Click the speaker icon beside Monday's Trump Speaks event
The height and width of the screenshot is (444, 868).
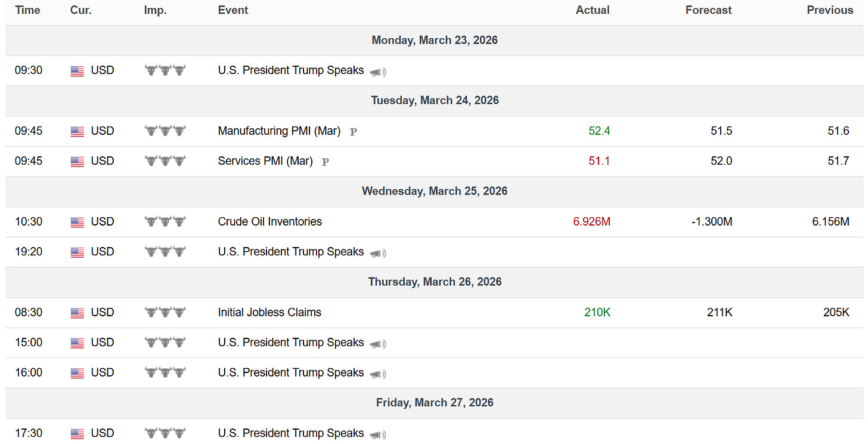click(378, 72)
